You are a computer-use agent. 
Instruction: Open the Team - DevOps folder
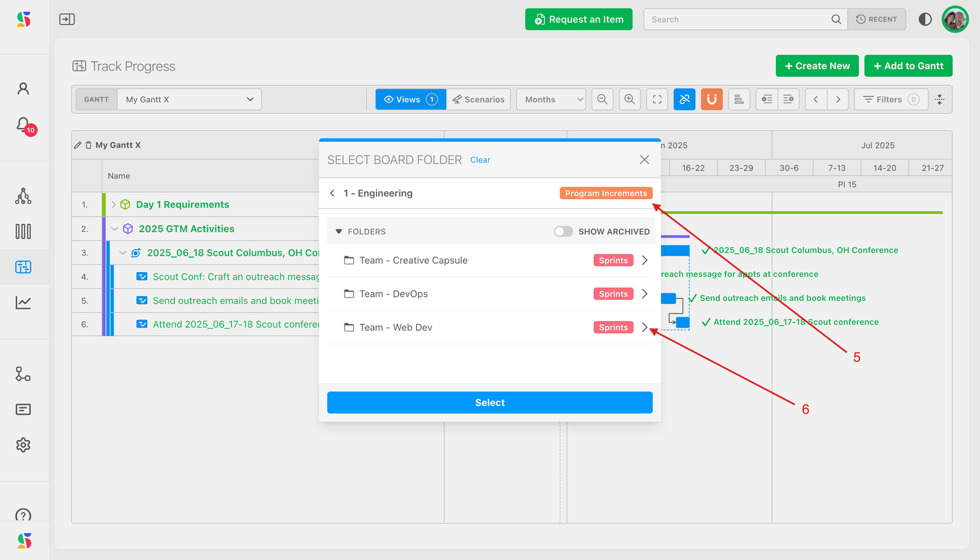[x=644, y=294]
